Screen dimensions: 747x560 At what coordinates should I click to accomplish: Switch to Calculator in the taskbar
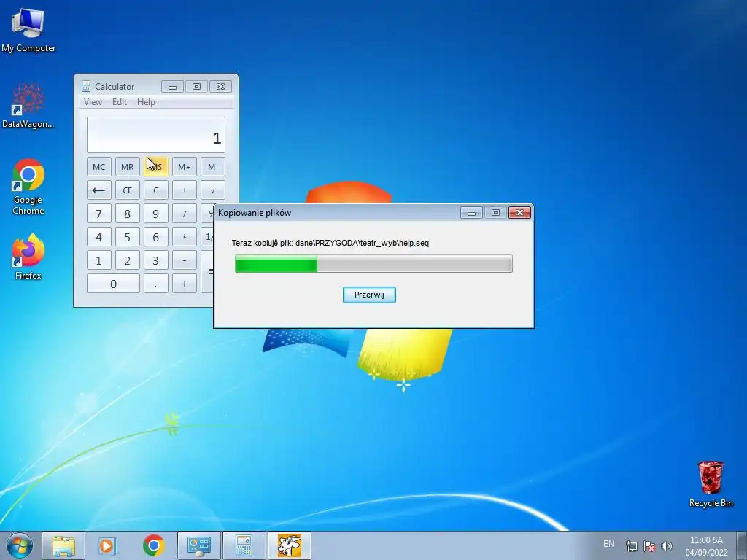tap(244, 545)
